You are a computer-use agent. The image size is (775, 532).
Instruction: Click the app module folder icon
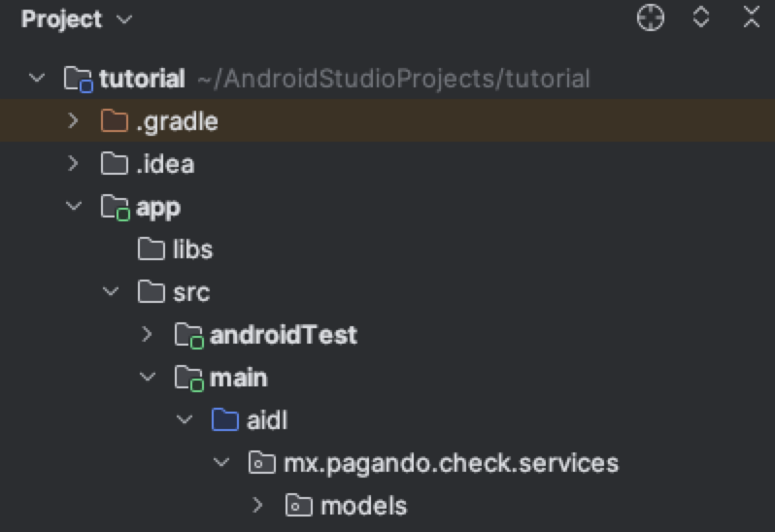point(115,207)
